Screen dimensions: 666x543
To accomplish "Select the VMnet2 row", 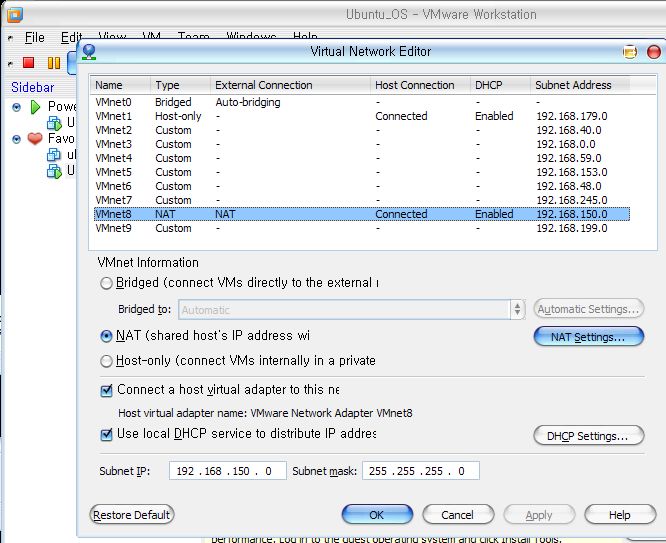I will [x=361, y=130].
